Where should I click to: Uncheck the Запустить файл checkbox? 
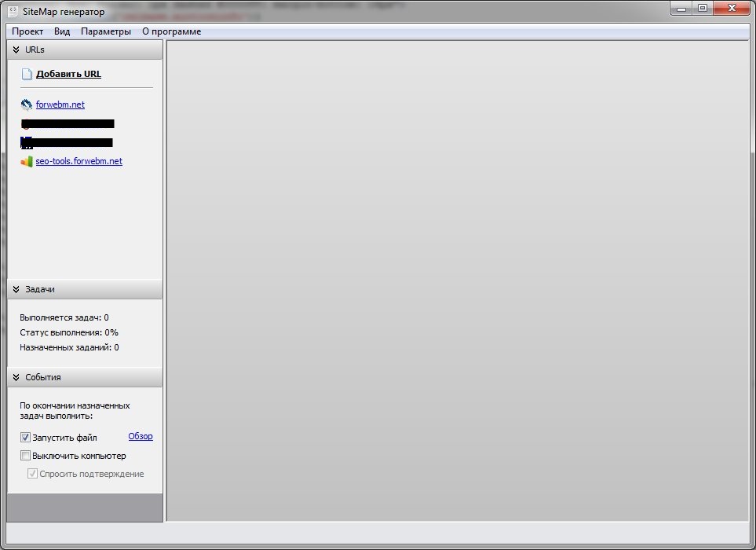(25, 438)
